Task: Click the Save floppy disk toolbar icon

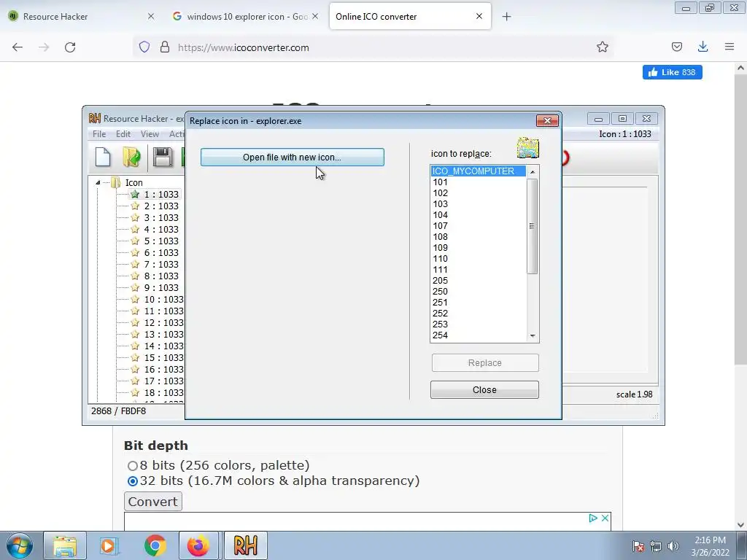Action: click(163, 157)
